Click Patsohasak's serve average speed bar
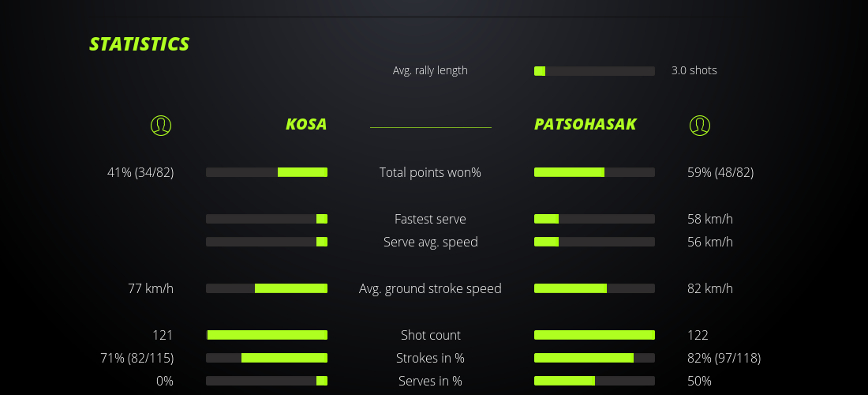868x395 pixels. pyautogui.click(x=594, y=242)
